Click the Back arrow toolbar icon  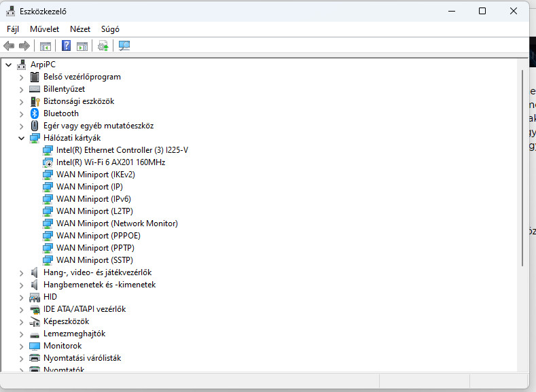pyautogui.click(x=9, y=46)
